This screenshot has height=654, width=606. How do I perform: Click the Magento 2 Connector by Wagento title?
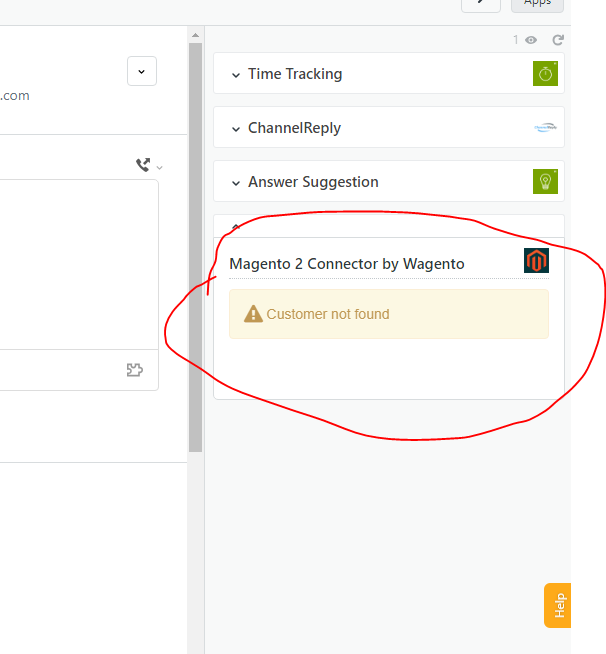click(x=347, y=264)
